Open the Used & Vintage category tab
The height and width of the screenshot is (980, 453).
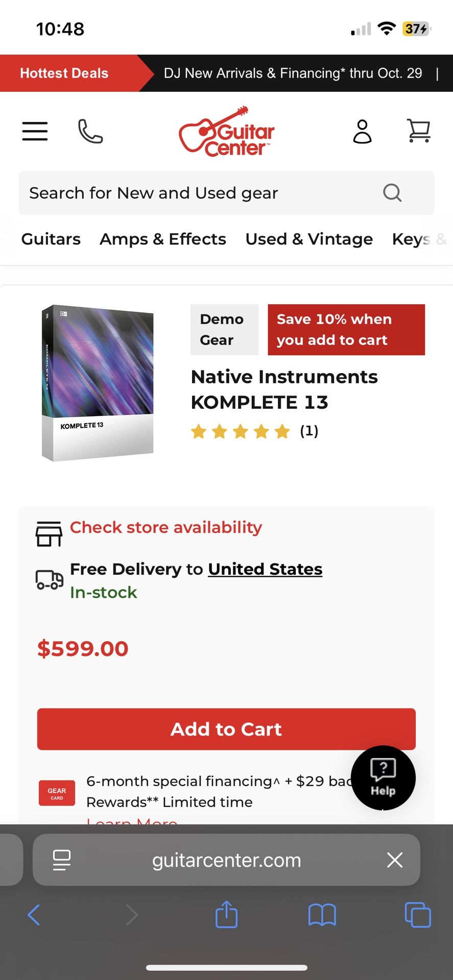308,239
